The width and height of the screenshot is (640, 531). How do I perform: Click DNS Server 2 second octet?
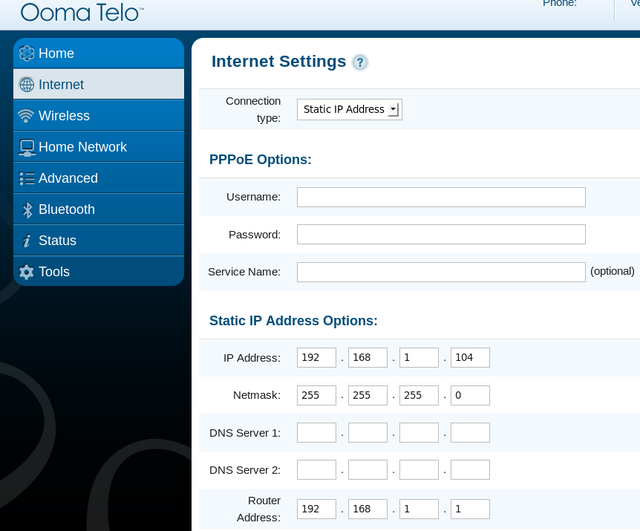368,470
